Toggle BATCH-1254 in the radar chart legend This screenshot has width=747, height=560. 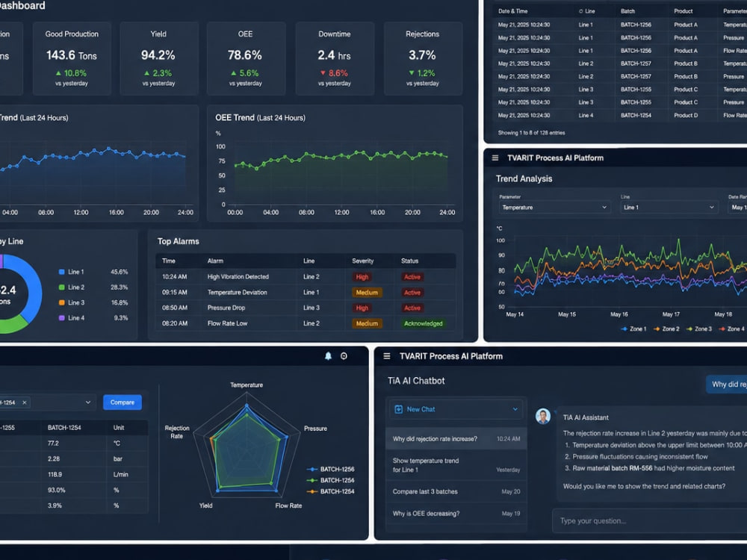(x=331, y=491)
